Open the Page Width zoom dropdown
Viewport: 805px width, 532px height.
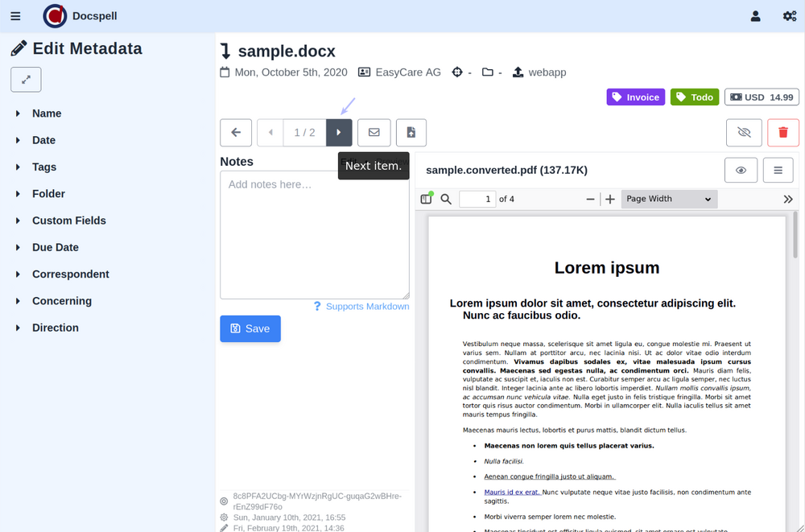coord(668,199)
